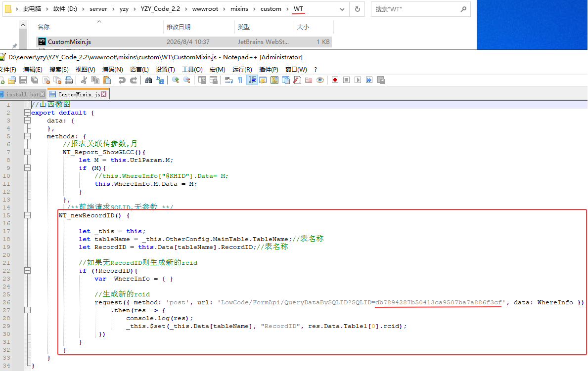The height and width of the screenshot is (371, 588).
Task: Open the 编辑(E) menu
Action: click(33, 69)
